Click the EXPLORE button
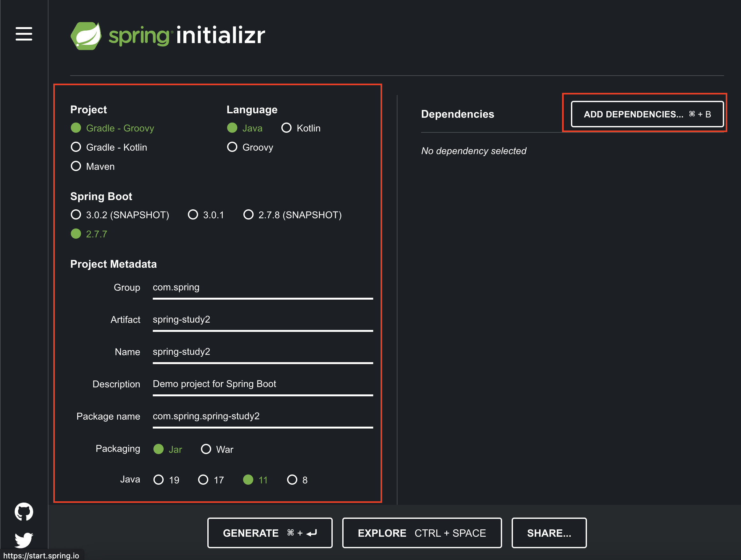 click(x=422, y=533)
